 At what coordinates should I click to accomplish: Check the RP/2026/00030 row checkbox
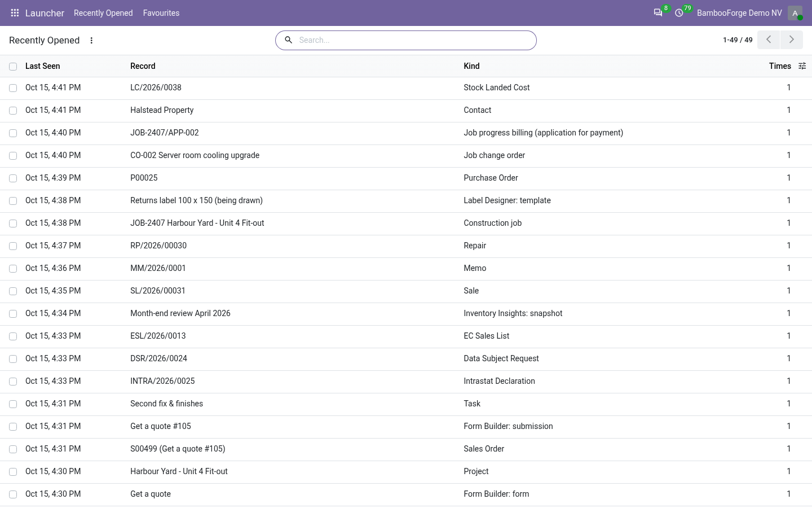click(13, 246)
